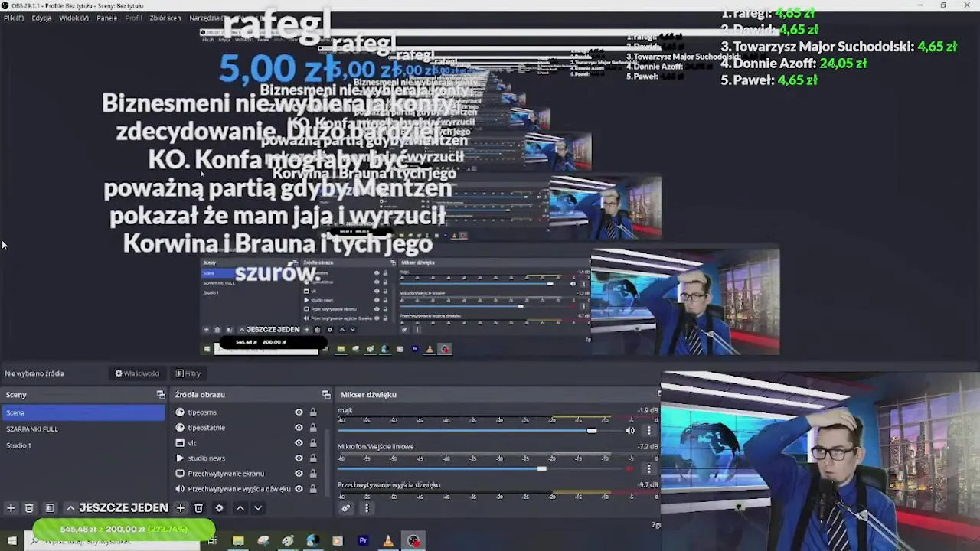The width and height of the screenshot is (980, 551).
Task: Undock the Źródła obrazu panel
Action: [326, 395]
